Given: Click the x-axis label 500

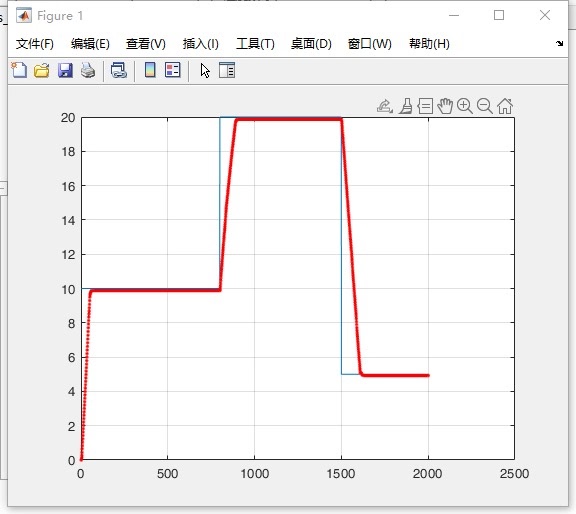Looking at the screenshot, I should click(x=168, y=473).
